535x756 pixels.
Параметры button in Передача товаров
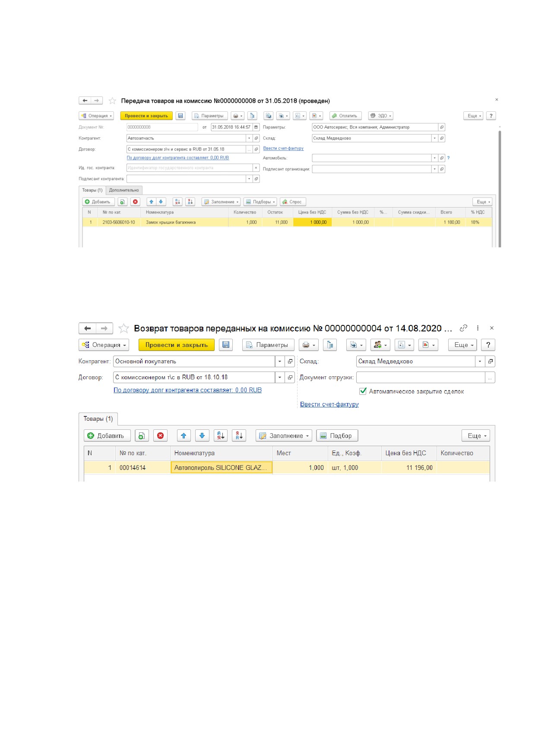click(x=209, y=116)
